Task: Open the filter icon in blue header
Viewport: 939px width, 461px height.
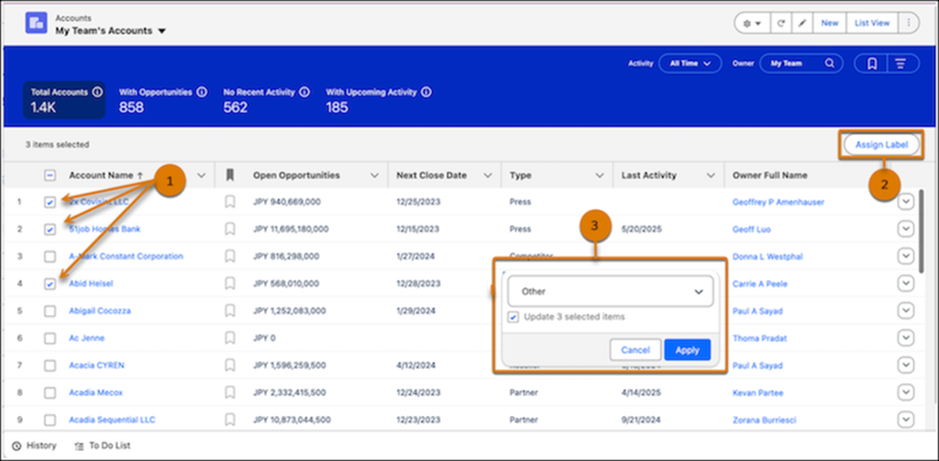Action: click(901, 64)
